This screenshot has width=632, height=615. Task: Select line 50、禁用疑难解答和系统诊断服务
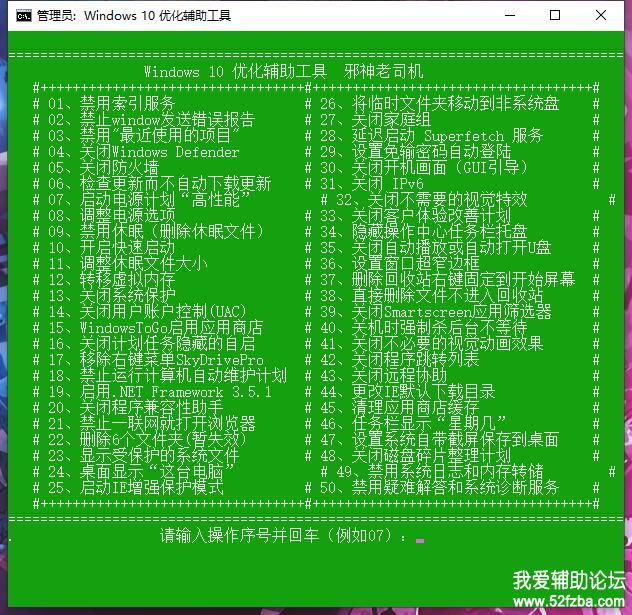(x=440, y=488)
